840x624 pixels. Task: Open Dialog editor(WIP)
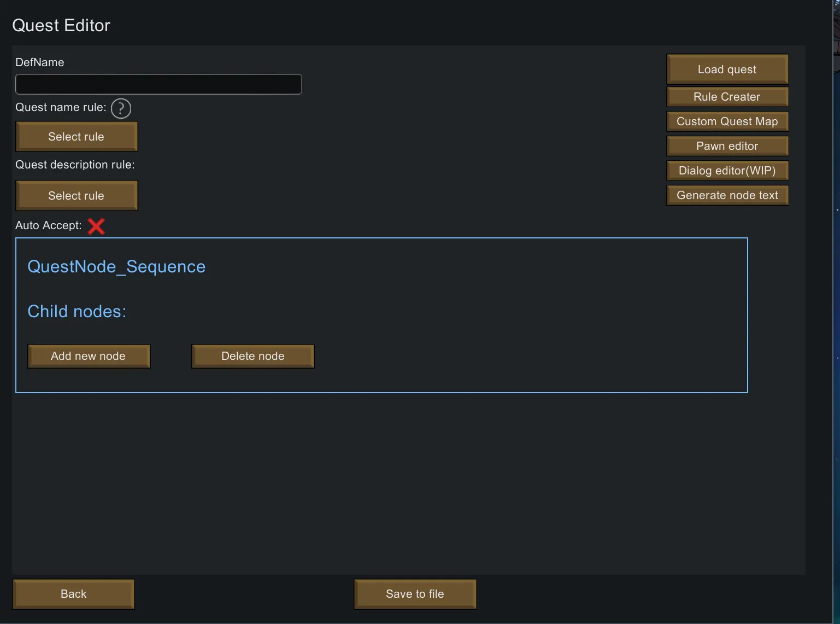pos(727,171)
